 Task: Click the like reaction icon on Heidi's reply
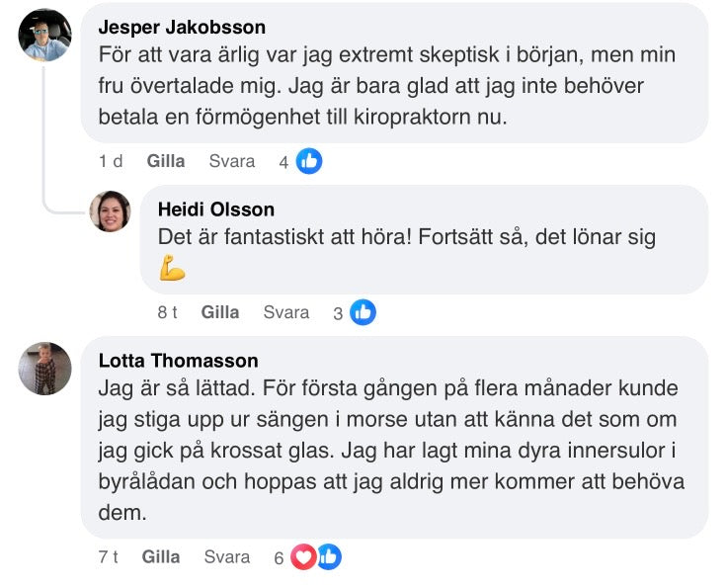click(x=363, y=313)
